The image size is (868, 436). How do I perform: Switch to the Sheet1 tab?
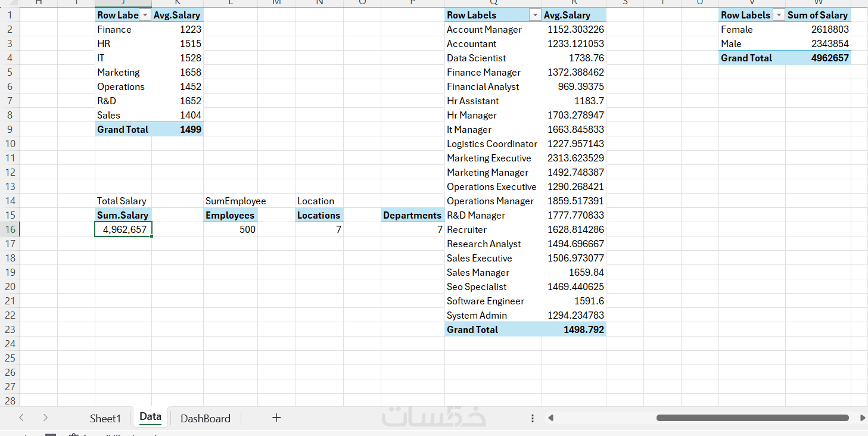(105, 418)
